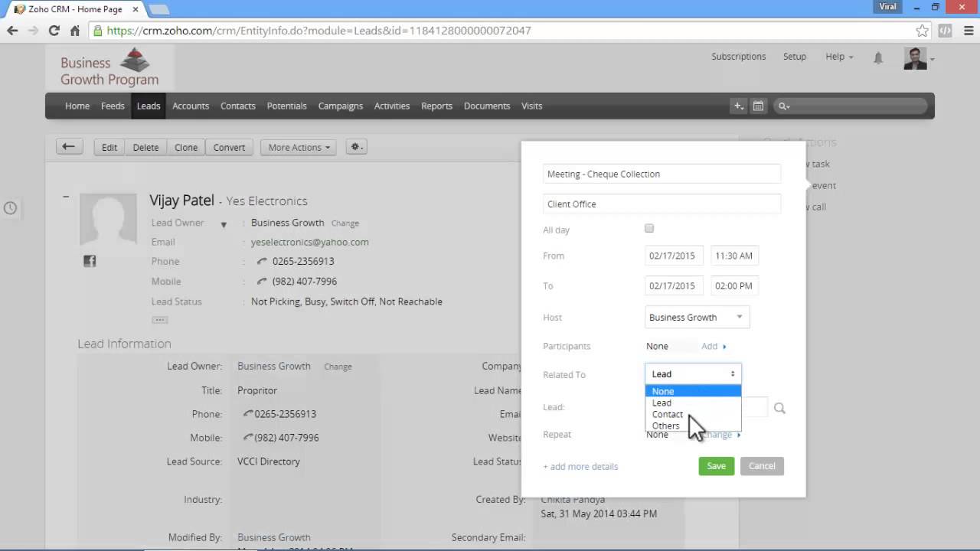Click the Clone button

point(186,147)
